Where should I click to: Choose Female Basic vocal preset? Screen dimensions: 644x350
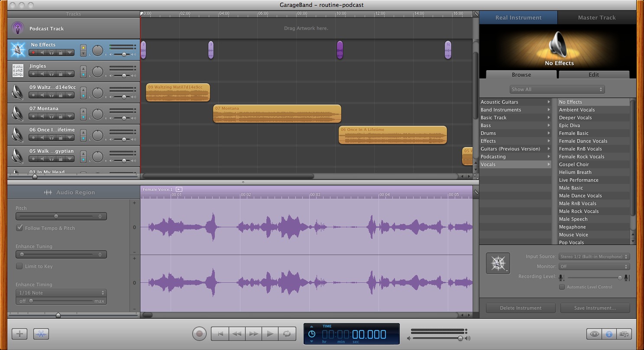593,133
